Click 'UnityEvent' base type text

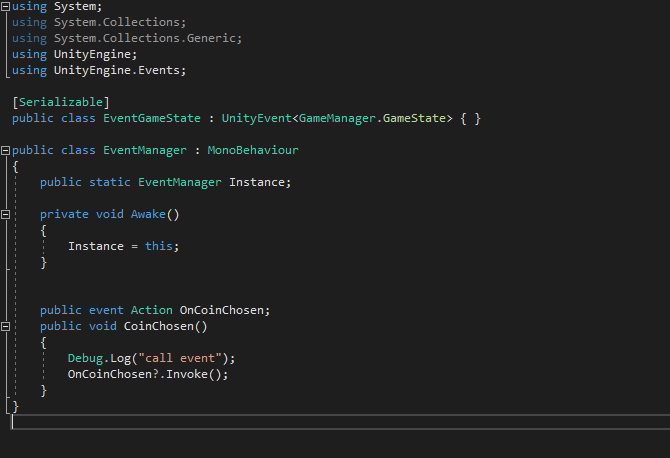[x=256, y=118]
